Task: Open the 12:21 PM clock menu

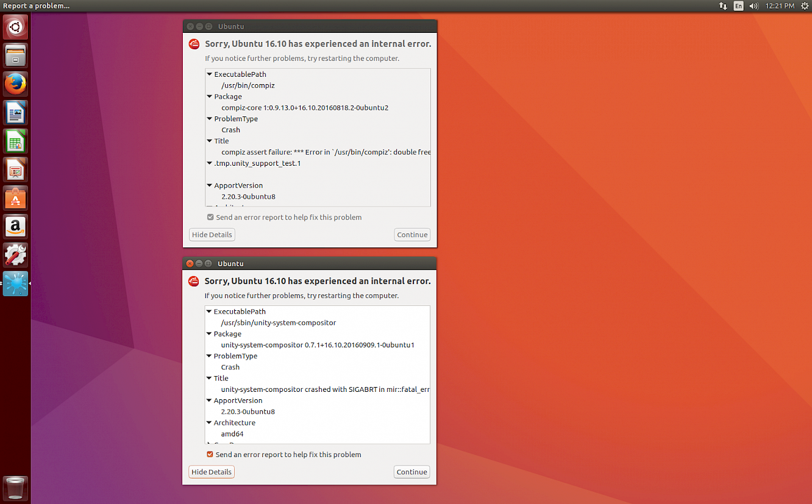Action: click(x=780, y=6)
